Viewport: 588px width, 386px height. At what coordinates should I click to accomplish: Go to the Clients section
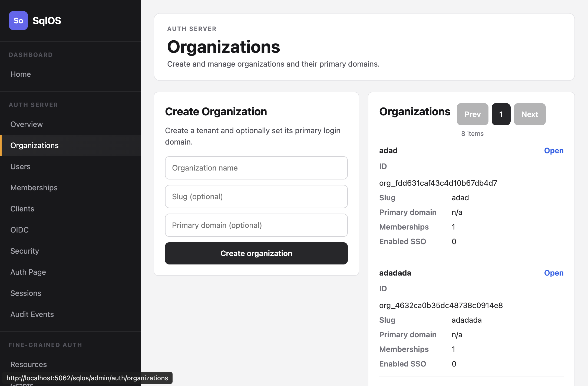coord(22,209)
